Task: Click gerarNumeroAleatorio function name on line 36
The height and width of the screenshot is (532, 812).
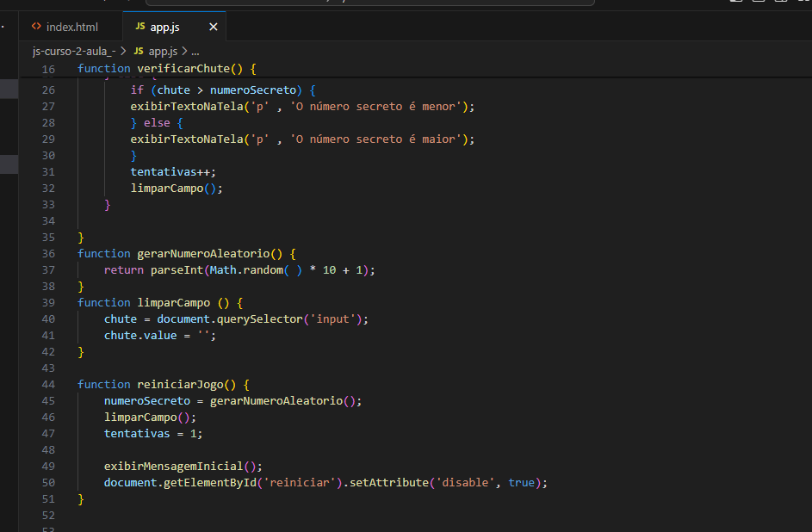Action: pos(203,254)
